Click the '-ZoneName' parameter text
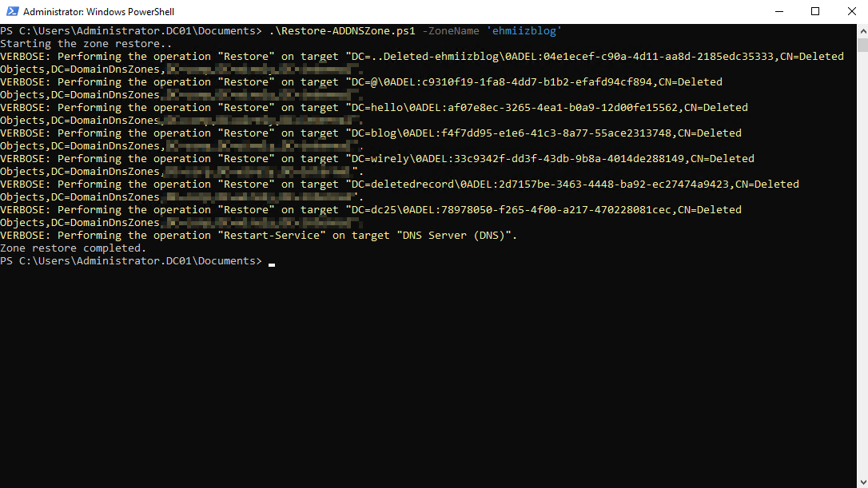 (451, 31)
